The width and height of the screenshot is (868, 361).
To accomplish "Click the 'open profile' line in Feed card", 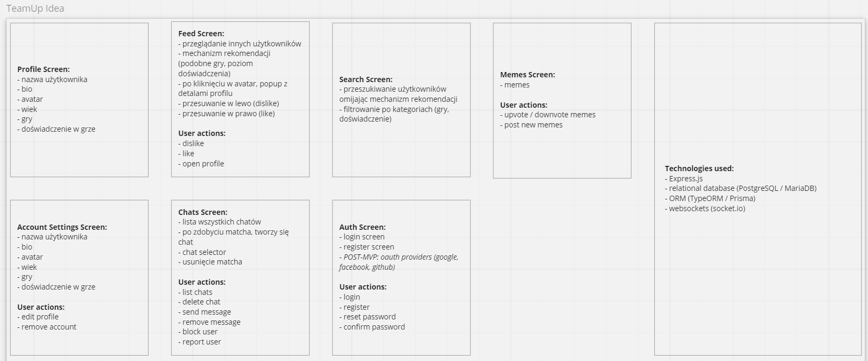I will (203, 164).
